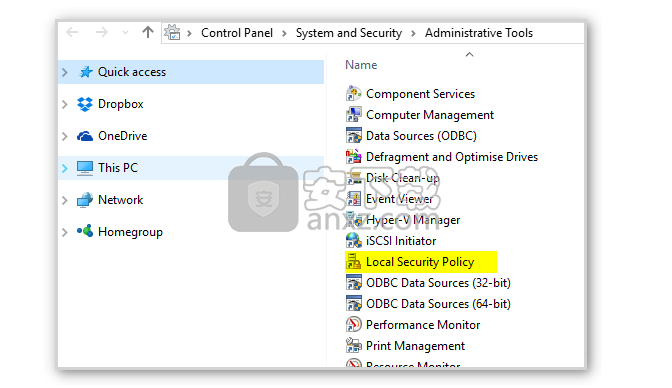
Task: Click the Defragment and Optimise Drives icon
Action: (x=354, y=156)
